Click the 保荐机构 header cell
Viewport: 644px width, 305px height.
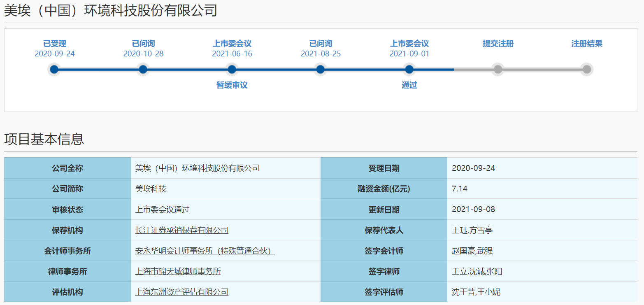(67, 230)
